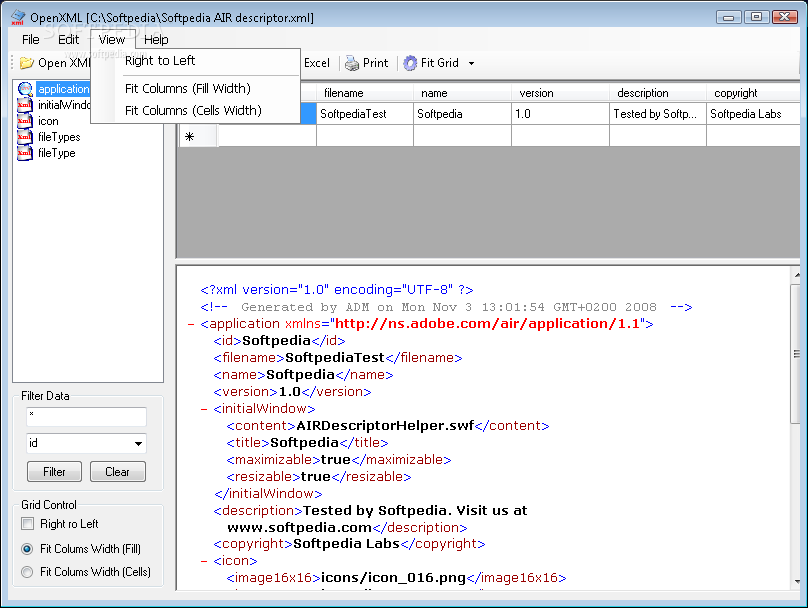The image size is (808, 608).
Task: Select Fit Colums Width (Fill) radio button
Action: click(x=27, y=549)
